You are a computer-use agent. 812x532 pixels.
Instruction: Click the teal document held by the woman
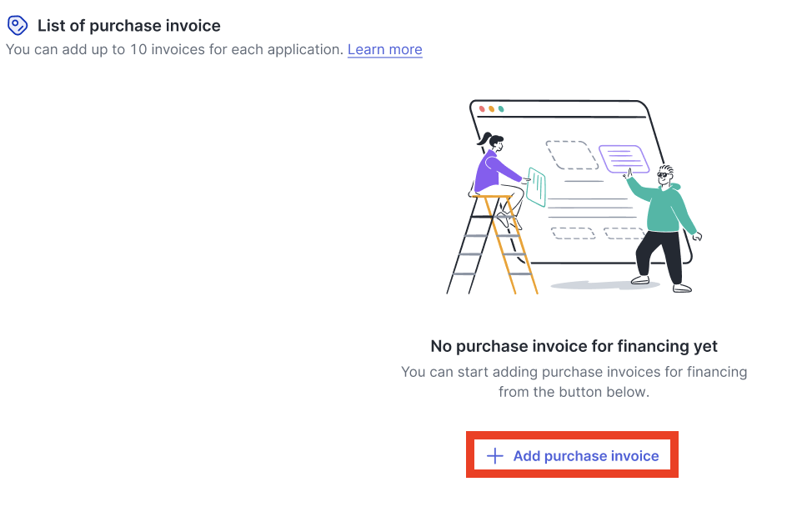tap(537, 187)
